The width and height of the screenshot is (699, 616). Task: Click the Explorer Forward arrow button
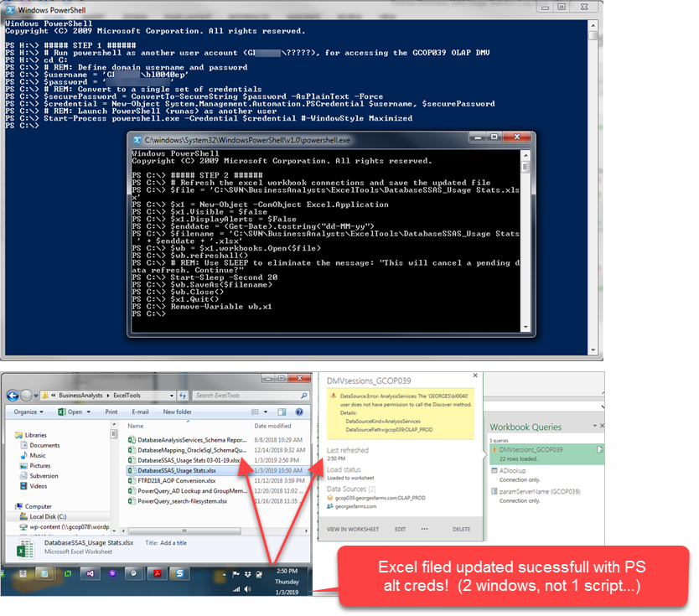[27, 396]
